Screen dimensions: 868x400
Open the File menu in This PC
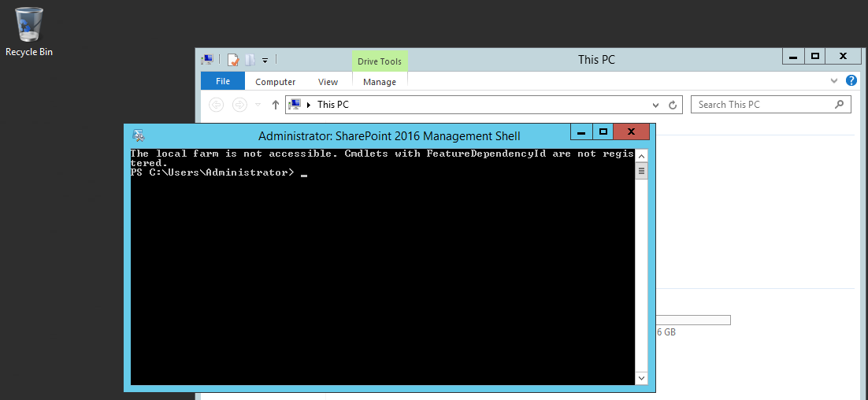click(223, 81)
